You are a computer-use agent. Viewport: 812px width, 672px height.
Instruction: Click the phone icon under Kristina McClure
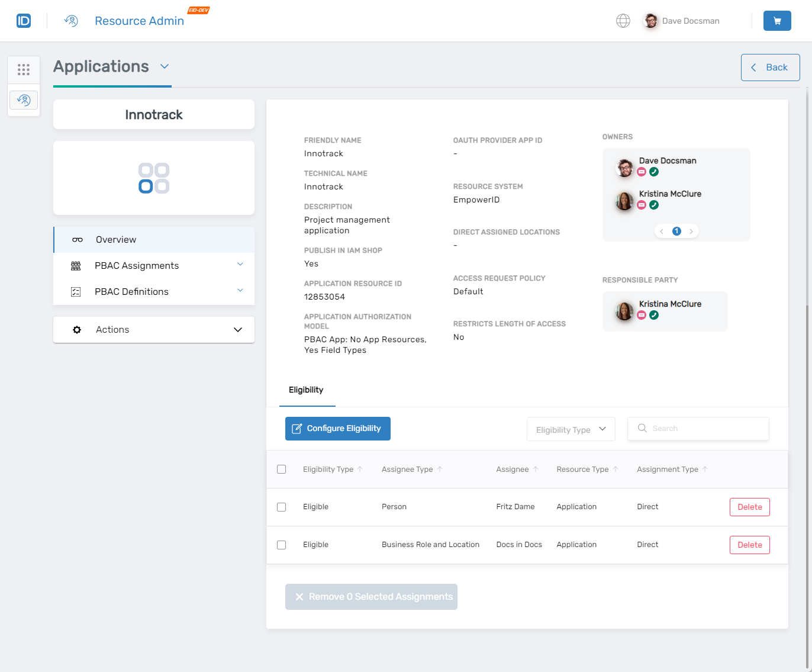click(654, 204)
